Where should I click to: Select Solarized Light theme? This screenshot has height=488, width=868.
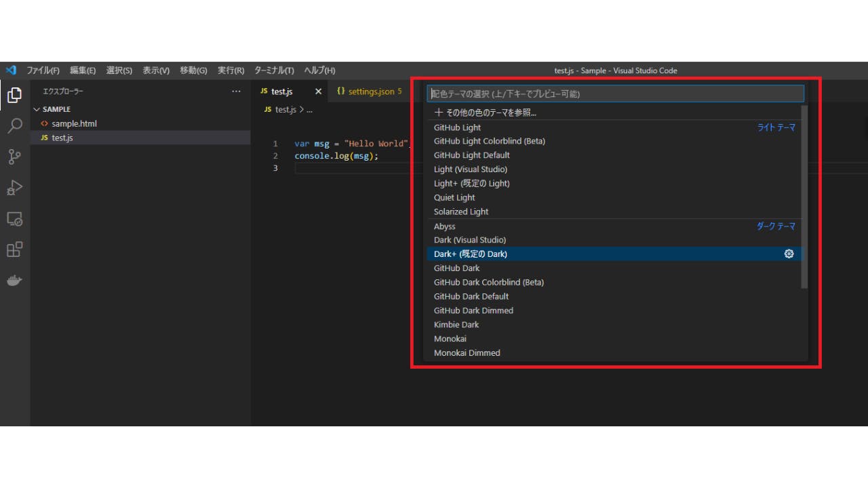614,211
